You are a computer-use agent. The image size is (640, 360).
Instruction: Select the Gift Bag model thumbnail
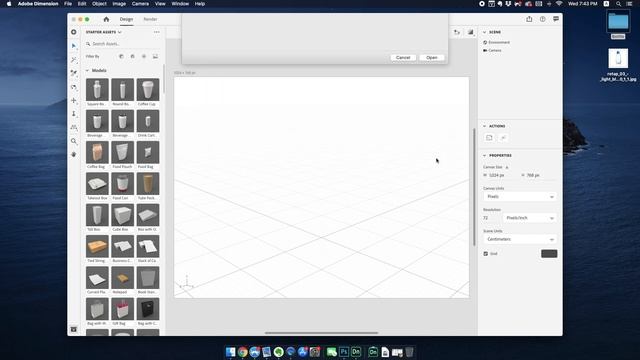click(x=122, y=309)
